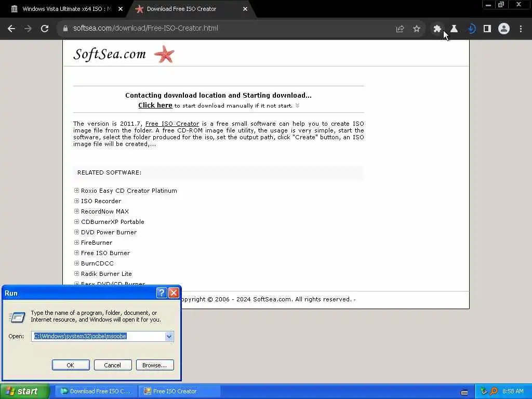The image size is (532, 399).
Task: Open the CDBurnerXP Portable link
Action: 113,222
